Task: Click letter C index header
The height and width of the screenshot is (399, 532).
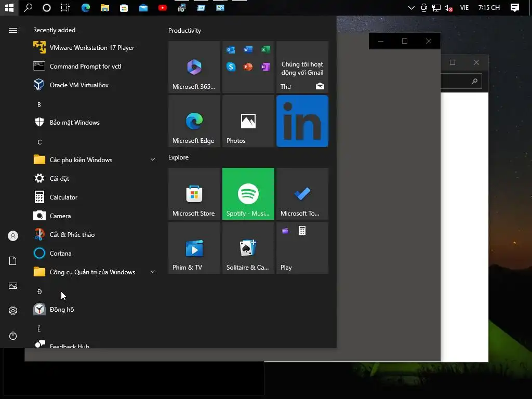Action: (x=39, y=142)
